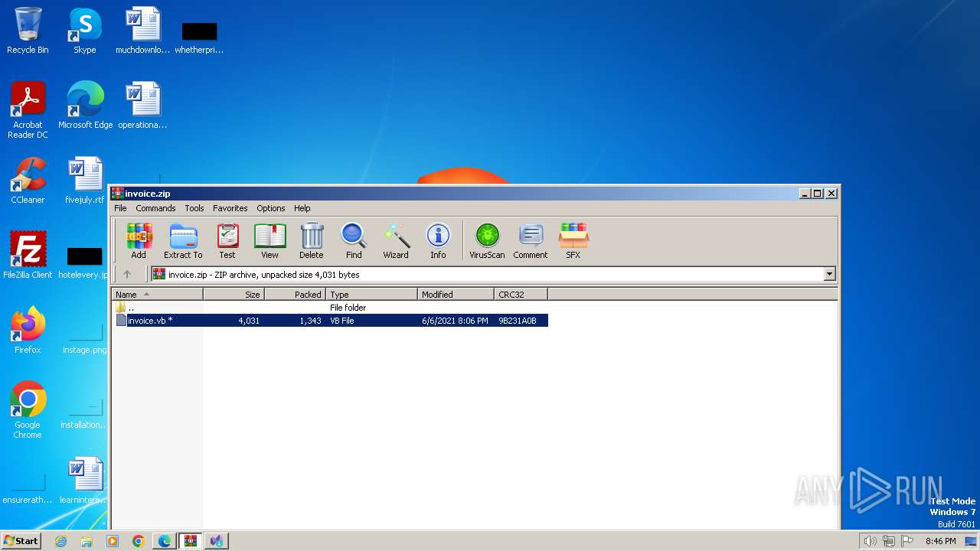The width and height of the screenshot is (980, 551).
Task: Open the File menu
Action: click(120, 208)
